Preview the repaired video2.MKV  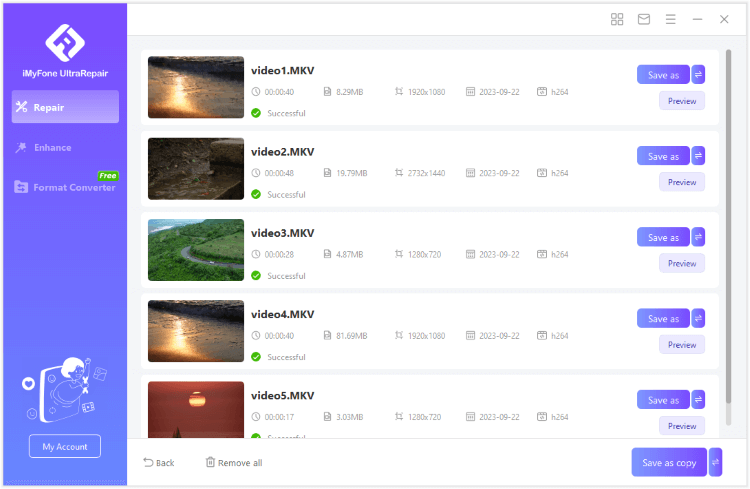tap(682, 182)
